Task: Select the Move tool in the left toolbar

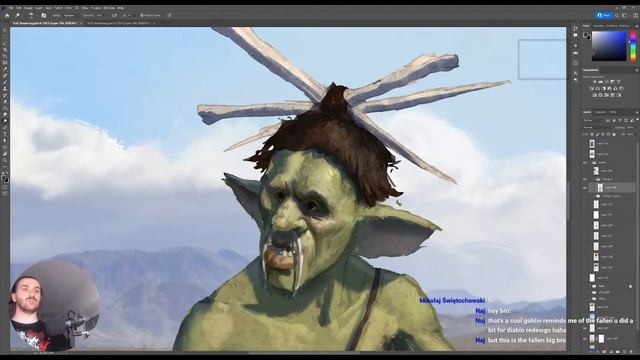Action: pyautogui.click(x=5, y=30)
